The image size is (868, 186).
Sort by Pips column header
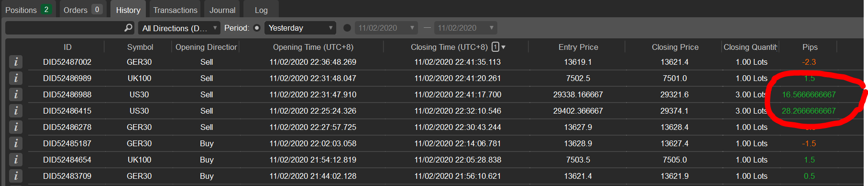coord(810,47)
